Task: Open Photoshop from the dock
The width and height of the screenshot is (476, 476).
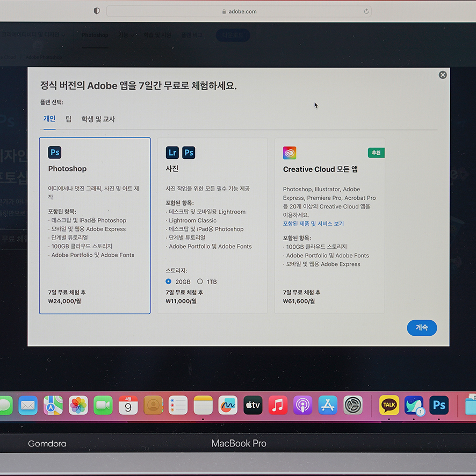Action: click(439, 405)
